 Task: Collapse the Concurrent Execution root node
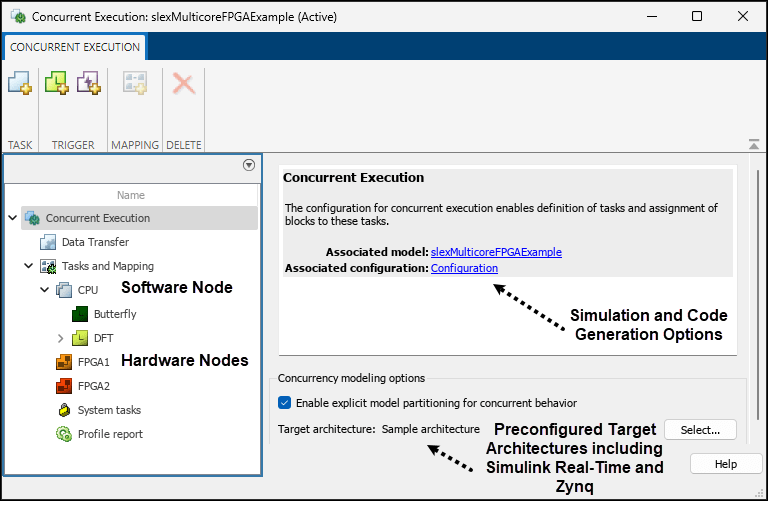tap(12, 218)
